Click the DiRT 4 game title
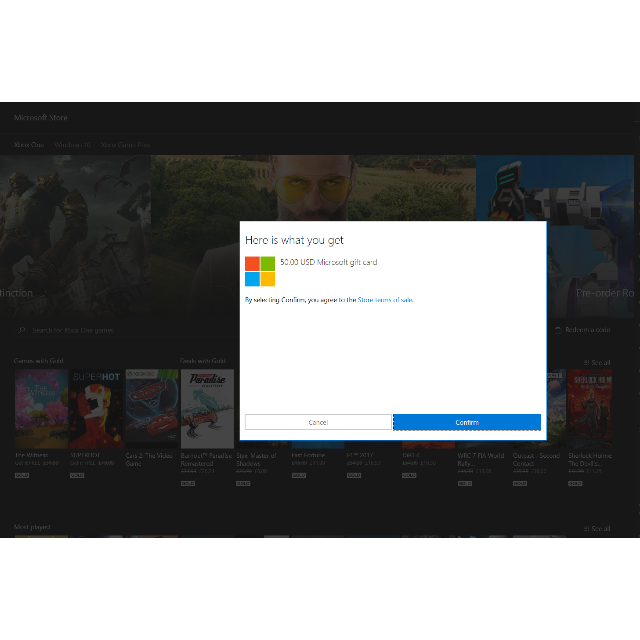This screenshot has height=640, width=640. [413, 455]
